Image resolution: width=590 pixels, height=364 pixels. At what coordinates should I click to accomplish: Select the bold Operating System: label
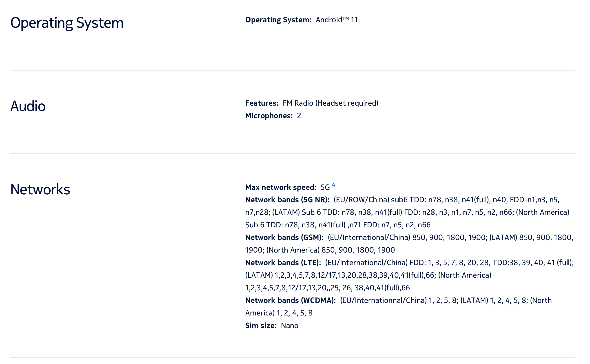pos(278,20)
